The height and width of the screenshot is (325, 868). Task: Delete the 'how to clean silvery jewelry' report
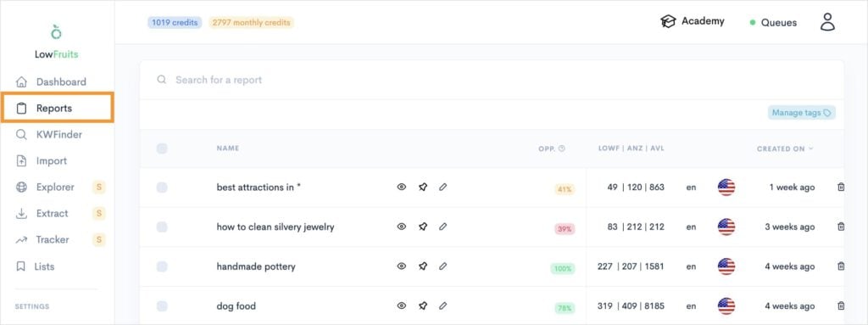click(x=841, y=227)
